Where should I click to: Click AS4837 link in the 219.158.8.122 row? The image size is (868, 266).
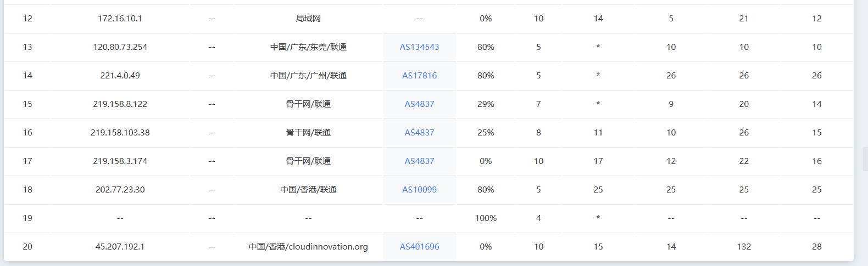pyautogui.click(x=419, y=104)
